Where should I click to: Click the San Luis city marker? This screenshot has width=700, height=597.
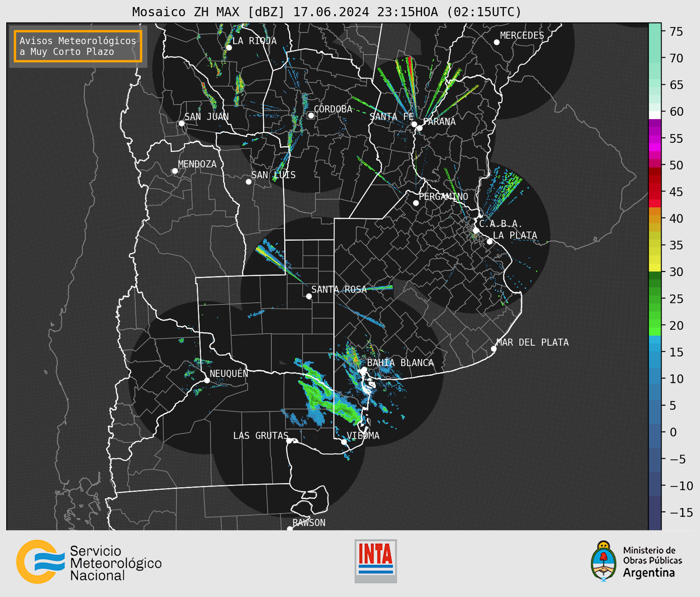(249, 182)
